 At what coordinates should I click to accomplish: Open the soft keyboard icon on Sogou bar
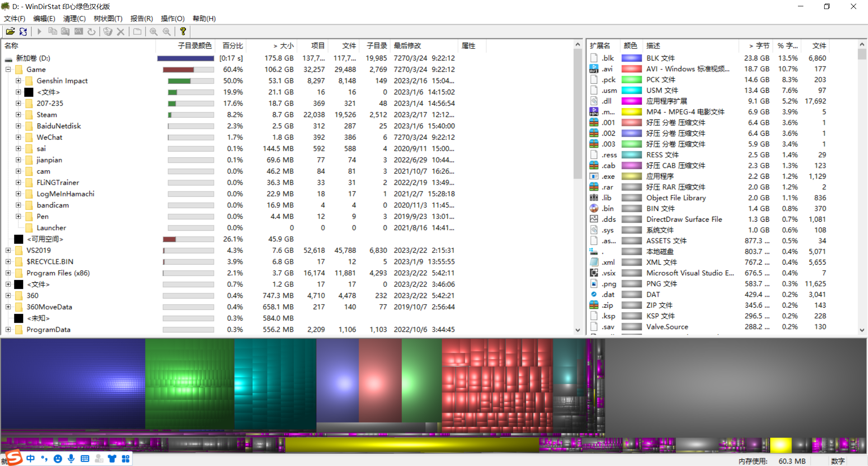tap(85, 459)
